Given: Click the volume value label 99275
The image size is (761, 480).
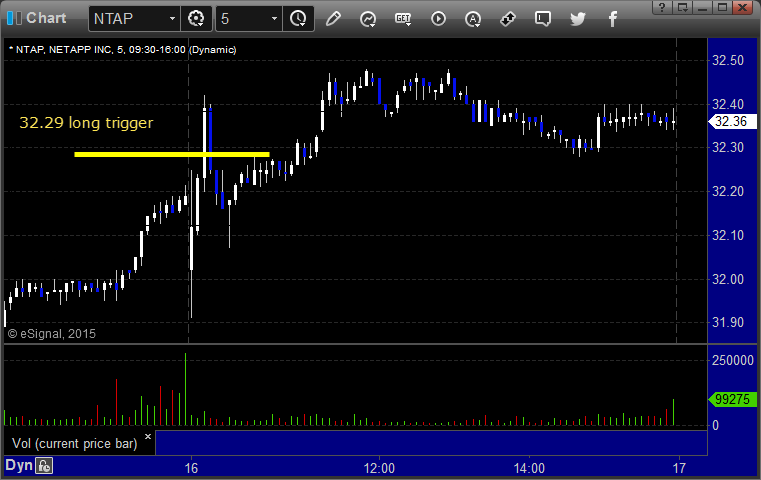Looking at the screenshot, I should pyautogui.click(x=732, y=399).
